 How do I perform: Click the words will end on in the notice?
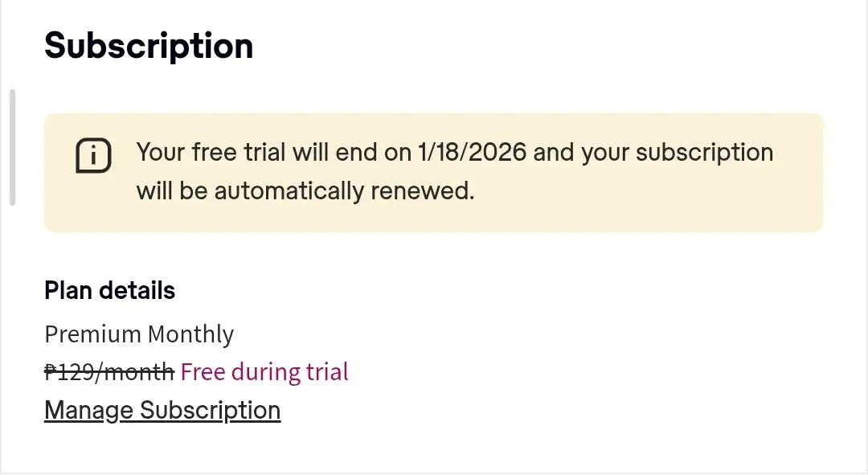tap(351, 152)
